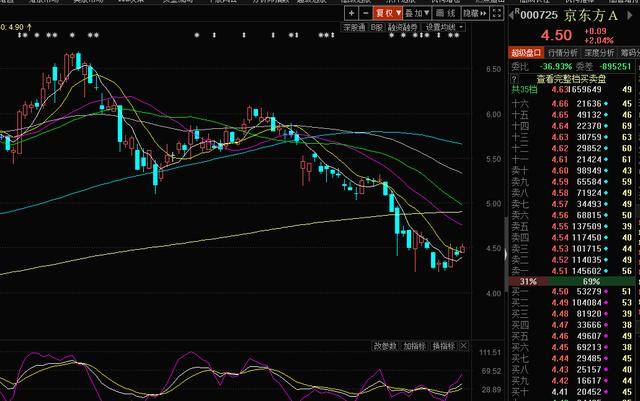Click the plus zoom-in chart icon
This screenshot has height=401, width=640.
coord(351,14)
